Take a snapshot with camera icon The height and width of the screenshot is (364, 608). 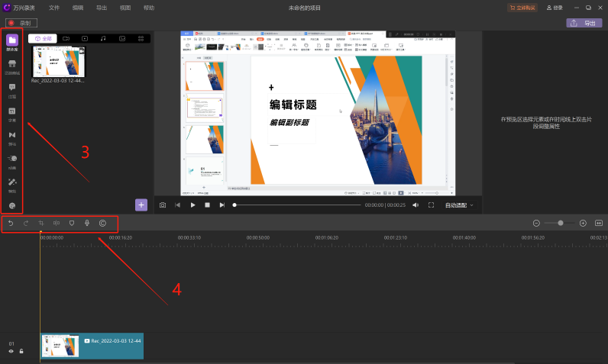tap(163, 205)
